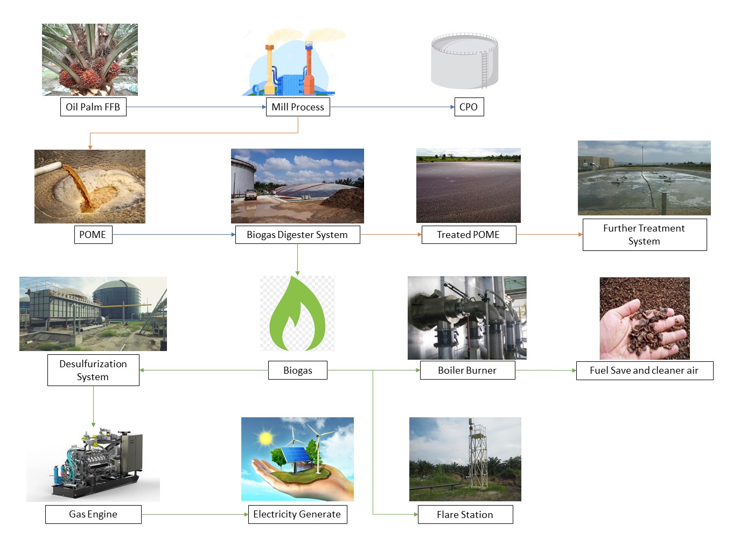Click the CPO storage tank icon
The image size is (747, 560).
tap(464, 60)
